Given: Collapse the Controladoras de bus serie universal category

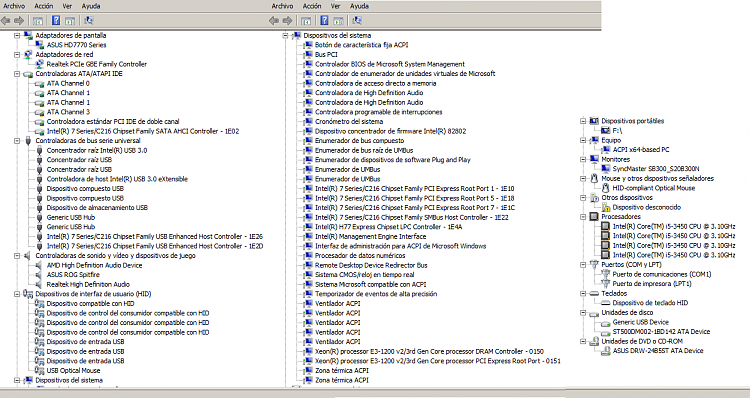Looking at the screenshot, I should [x=17, y=141].
